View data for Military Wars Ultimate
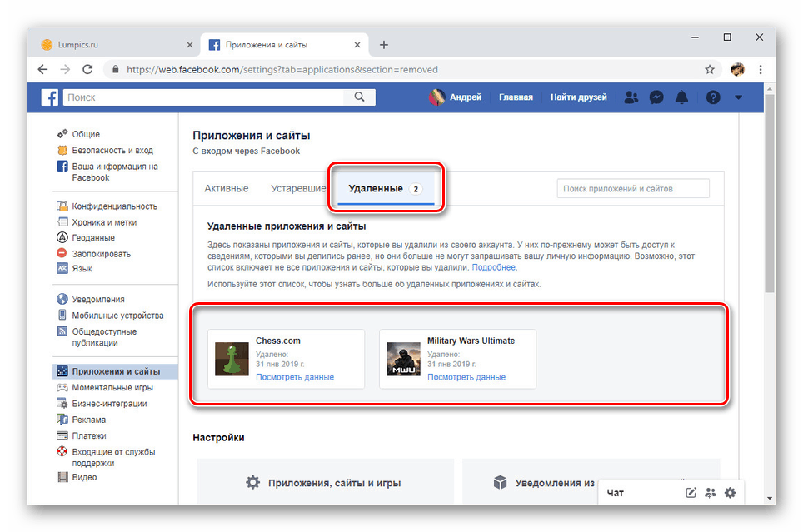 pyautogui.click(x=466, y=377)
